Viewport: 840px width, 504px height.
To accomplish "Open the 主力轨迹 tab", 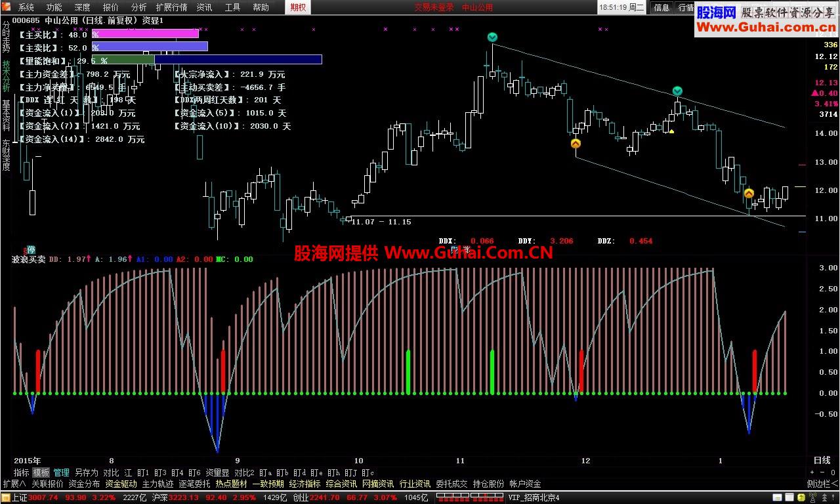I will 158,484.
